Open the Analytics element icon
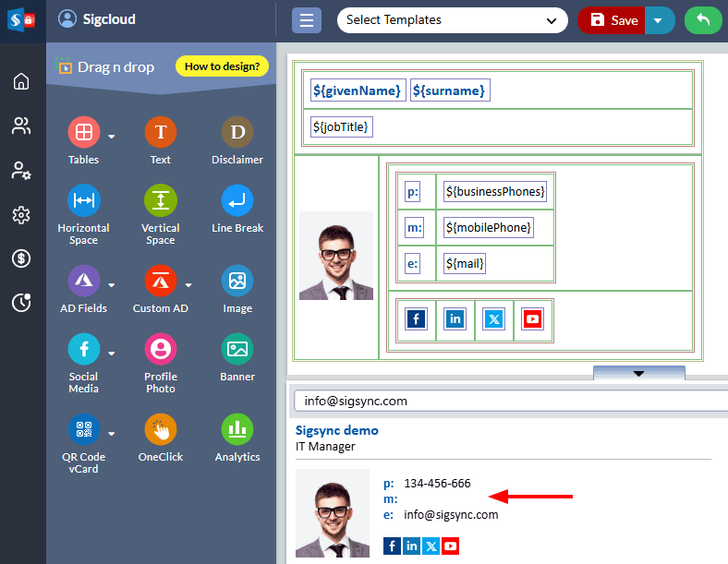 pyautogui.click(x=237, y=429)
